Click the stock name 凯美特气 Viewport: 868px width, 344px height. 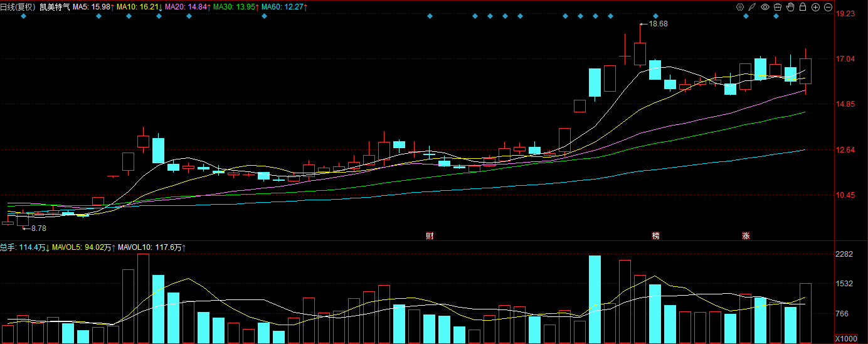tap(55, 7)
